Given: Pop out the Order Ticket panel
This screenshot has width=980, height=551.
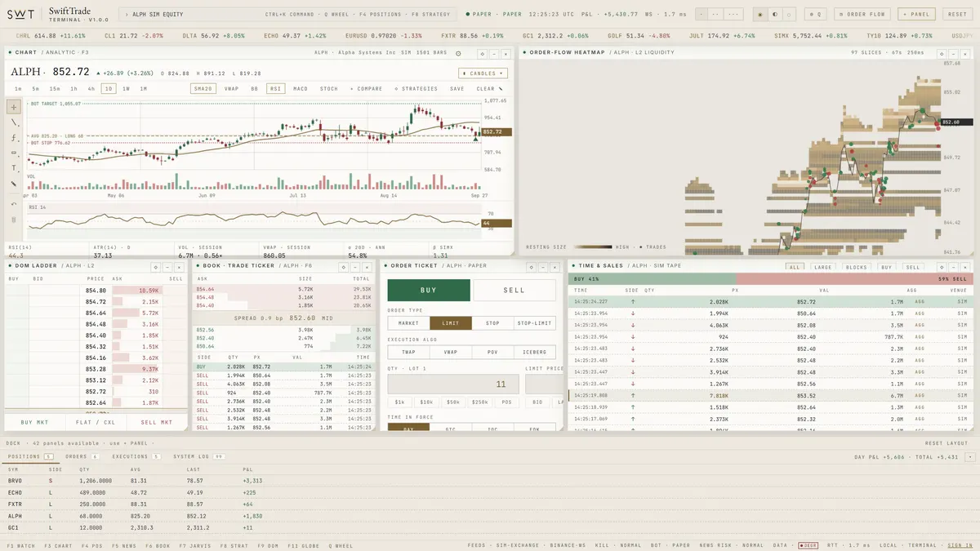Looking at the screenshot, I should point(531,267).
